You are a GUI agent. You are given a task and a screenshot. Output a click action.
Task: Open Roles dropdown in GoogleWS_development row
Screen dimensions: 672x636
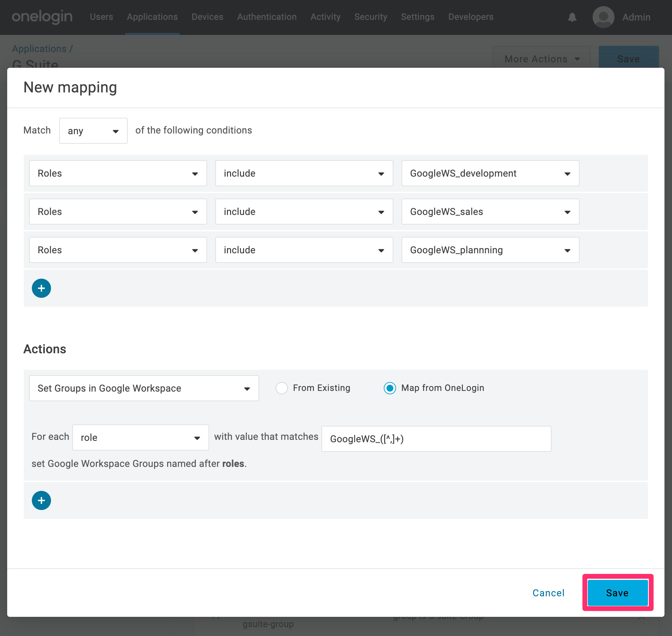coord(118,173)
